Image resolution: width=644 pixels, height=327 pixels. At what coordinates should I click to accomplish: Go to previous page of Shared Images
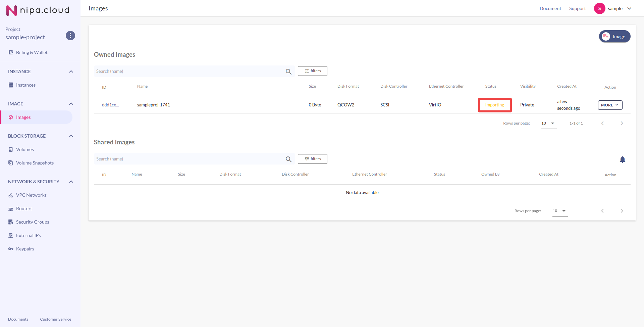tap(602, 211)
